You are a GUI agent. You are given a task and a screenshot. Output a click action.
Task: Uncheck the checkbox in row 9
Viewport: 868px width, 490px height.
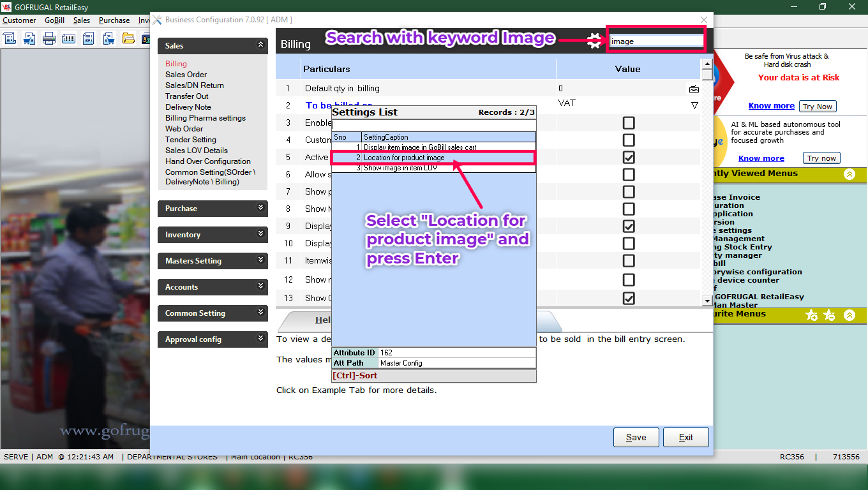point(629,226)
